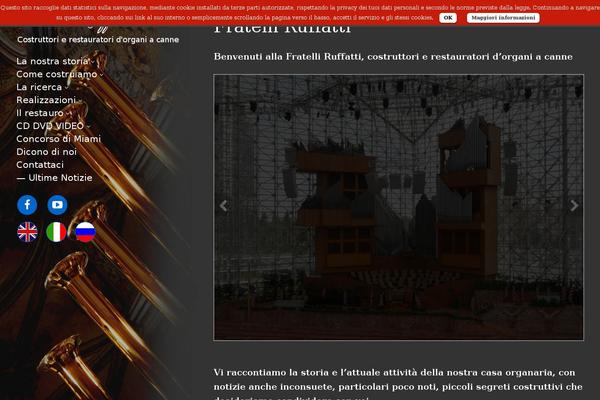Show previous slide with left arrow
Viewport: 600px width, 400px height.
click(224, 206)
